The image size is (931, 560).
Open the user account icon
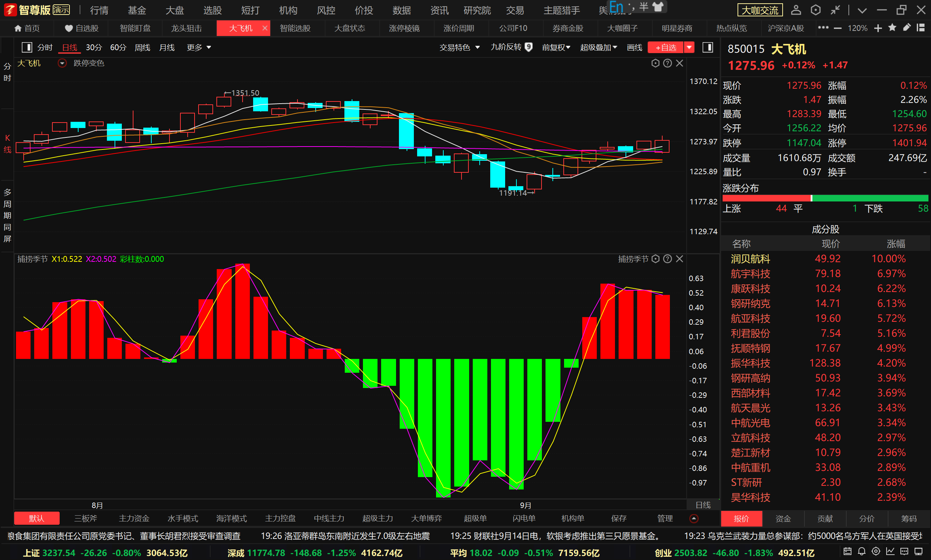[796, 10]
